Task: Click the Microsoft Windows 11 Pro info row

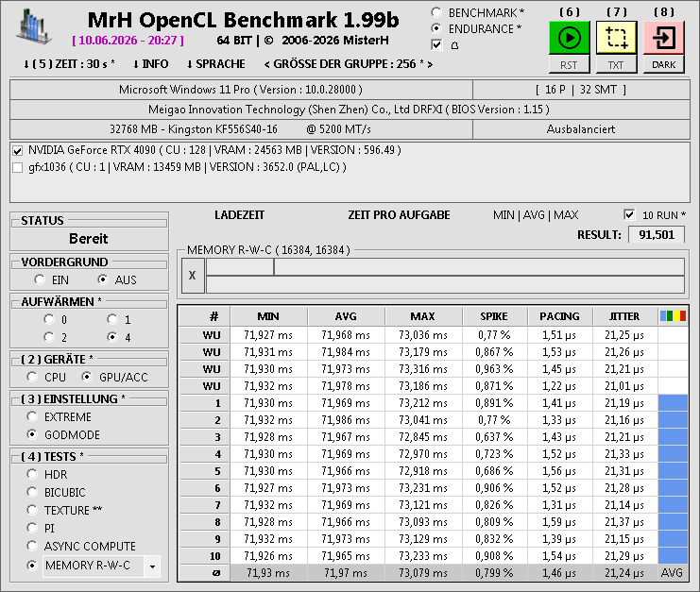Action: click(x=241, y=90)
